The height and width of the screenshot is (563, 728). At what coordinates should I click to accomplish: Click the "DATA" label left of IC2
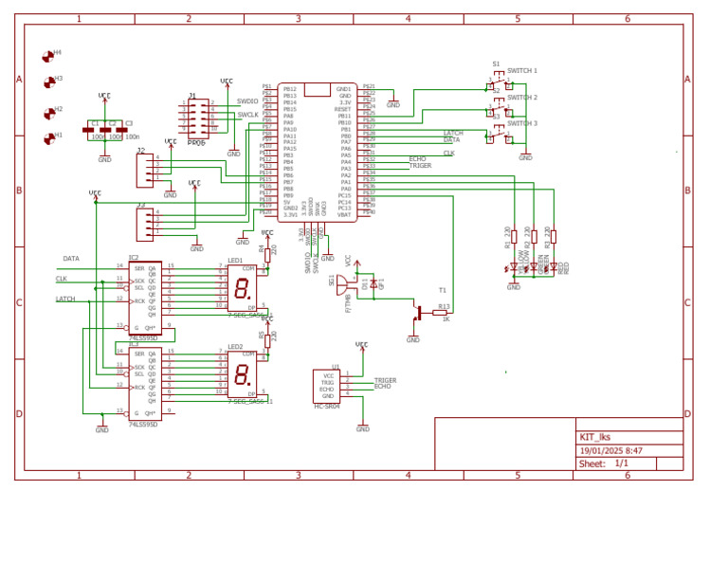click(x=71, y=259)
